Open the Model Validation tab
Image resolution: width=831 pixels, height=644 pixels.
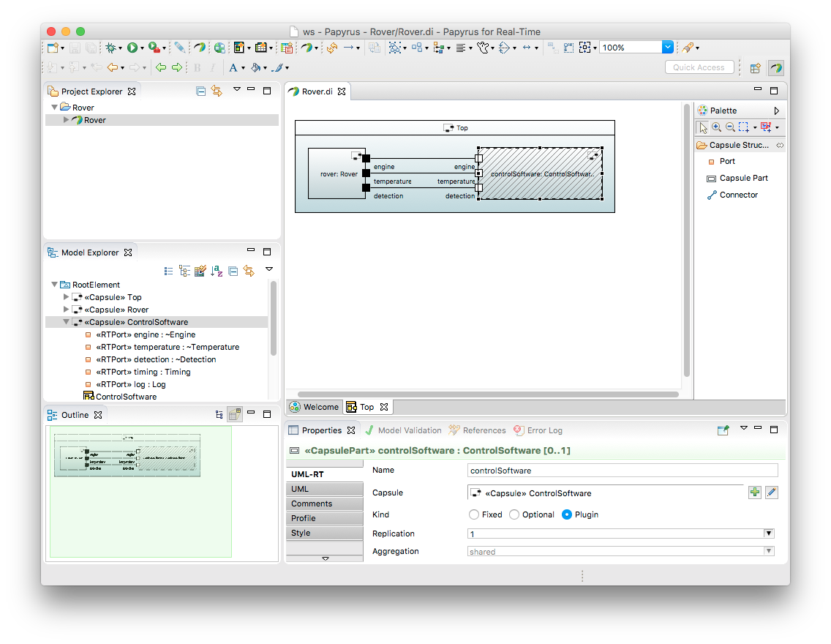(x=403, y=430)
